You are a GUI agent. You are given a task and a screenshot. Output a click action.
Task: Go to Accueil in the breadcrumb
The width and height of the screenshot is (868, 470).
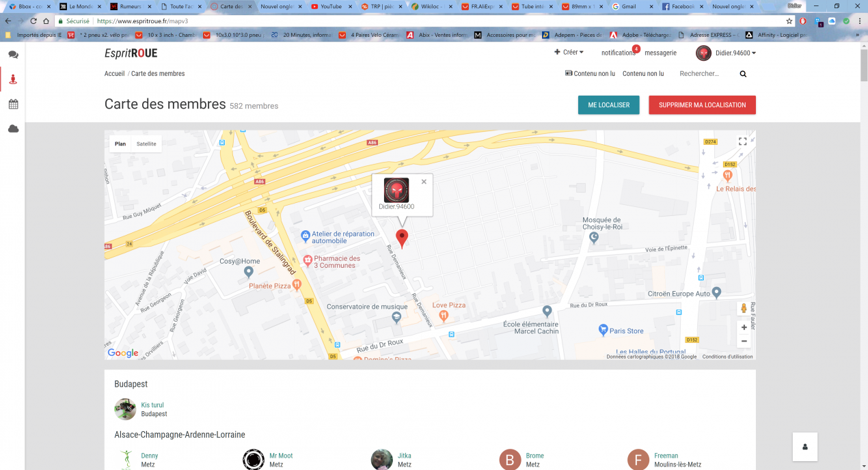(114, 74)
